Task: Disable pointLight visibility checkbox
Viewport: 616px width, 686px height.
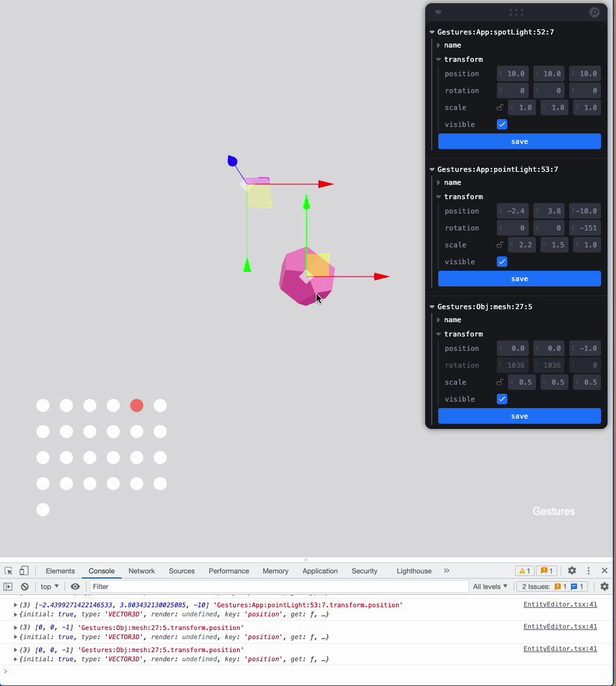Action: 501,262
